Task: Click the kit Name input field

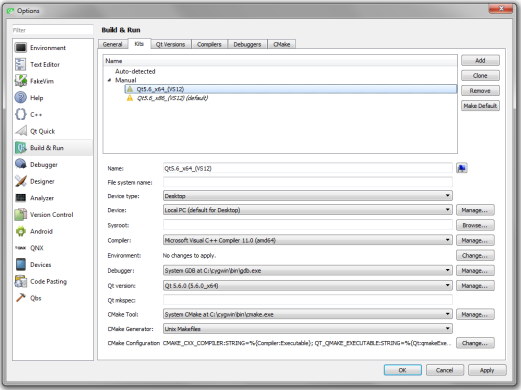Action: pos(307,168)
